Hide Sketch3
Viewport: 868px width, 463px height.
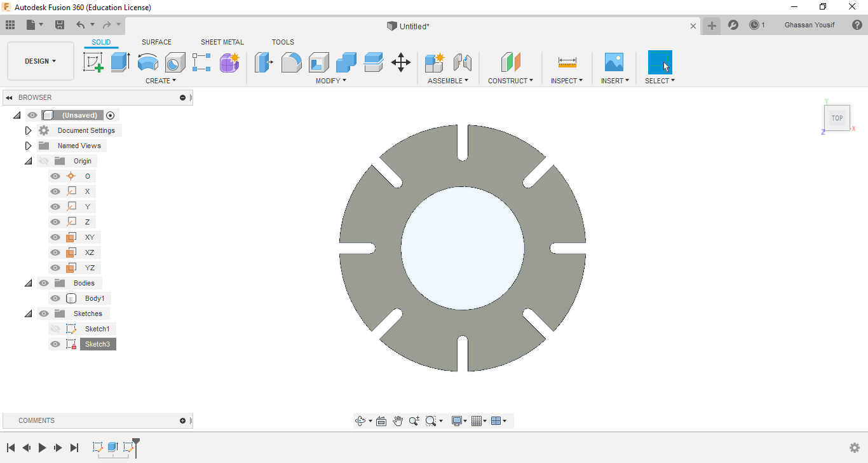(x=55, y=344)
